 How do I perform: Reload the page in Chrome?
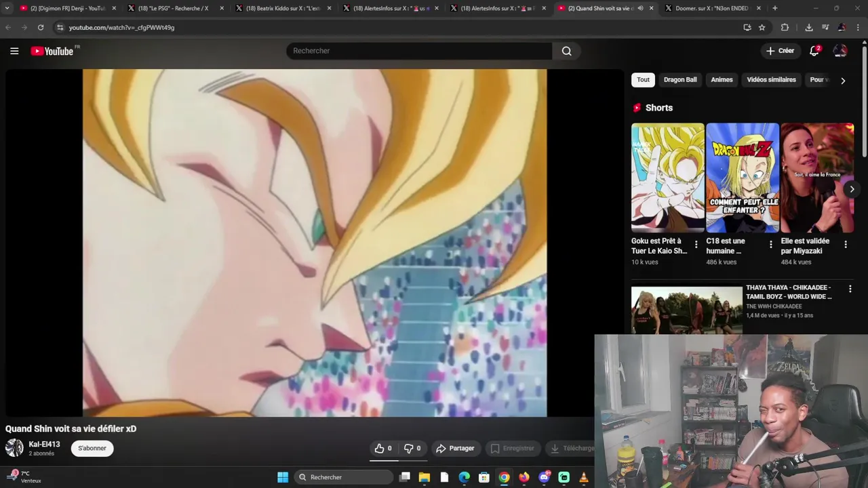click(41, 27)
